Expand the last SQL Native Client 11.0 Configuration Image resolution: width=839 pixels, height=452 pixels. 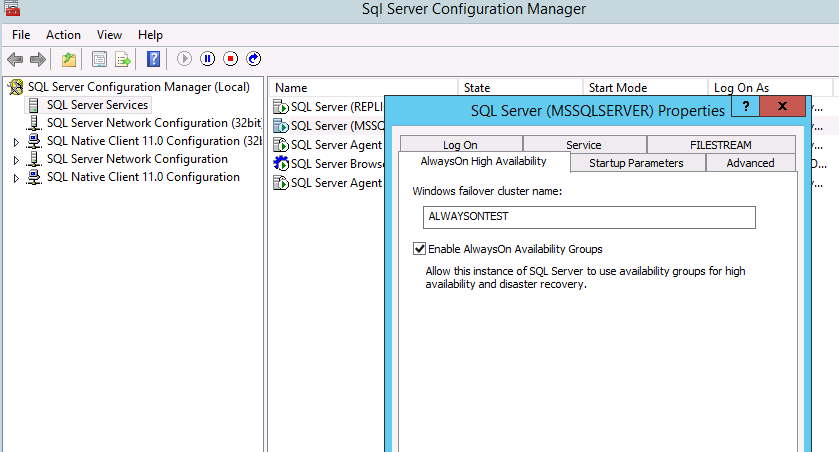16,179
